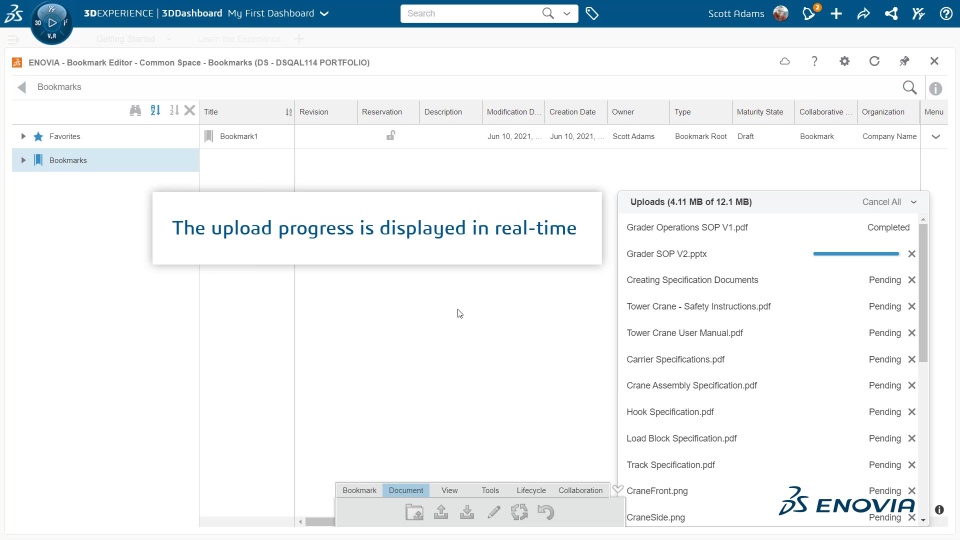The height and width of the screenshot is (540, 960).
Task: Open the information panel icon
Action: coord(936,88)
